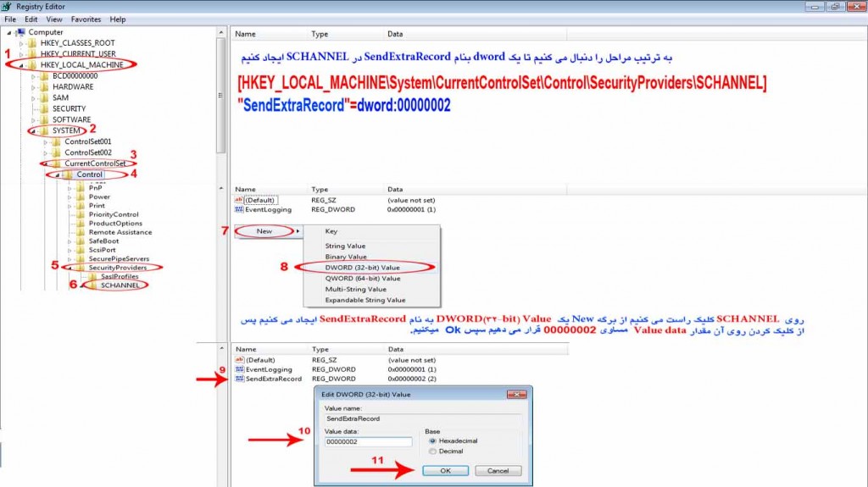This screenshot has height=487, width=868.
Task: Expand the HARDWARE node arrow
Action: (x=33, y=87)
